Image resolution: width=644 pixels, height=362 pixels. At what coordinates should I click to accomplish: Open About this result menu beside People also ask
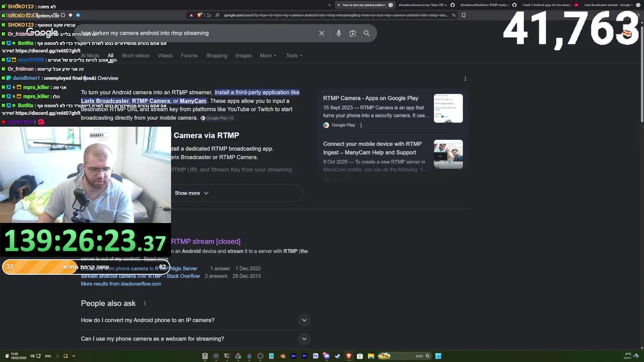[144, 303]
